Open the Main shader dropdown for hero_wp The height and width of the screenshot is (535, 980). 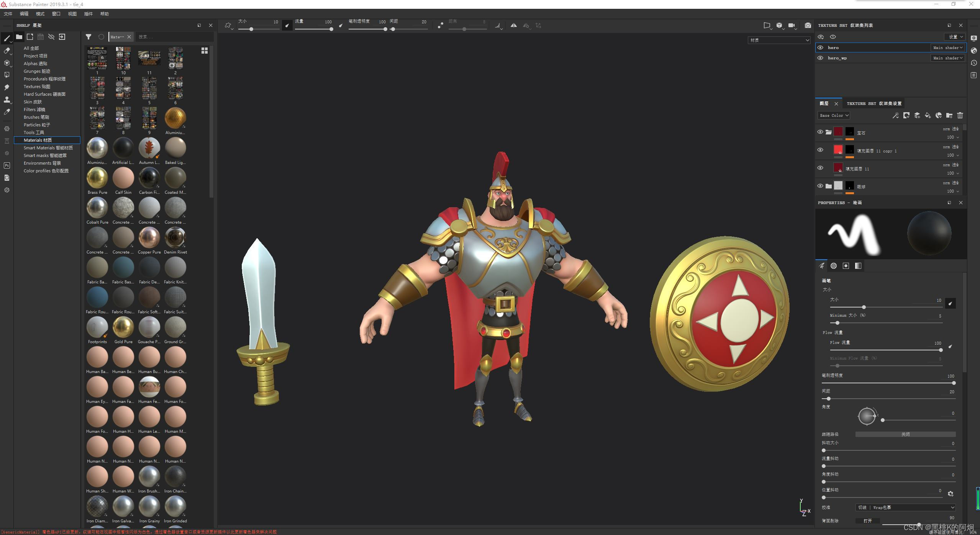tap(947, 58)
